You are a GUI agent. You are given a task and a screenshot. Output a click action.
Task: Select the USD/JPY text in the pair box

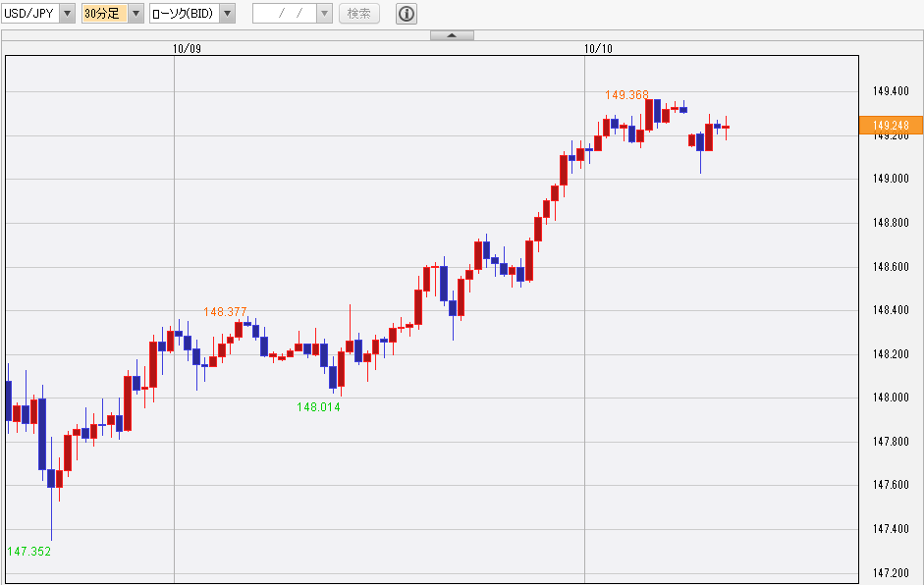coord(28,13)
